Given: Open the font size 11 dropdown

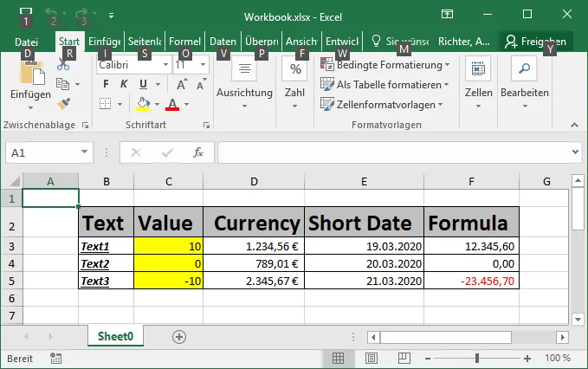Looking at the screenshot, I should tap(203, 65).
